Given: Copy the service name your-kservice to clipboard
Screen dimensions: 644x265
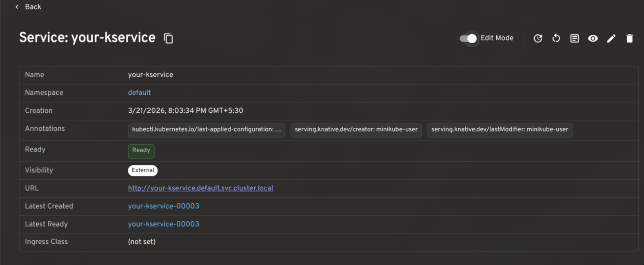Looking at the screenshot, I should click(168, 38).
